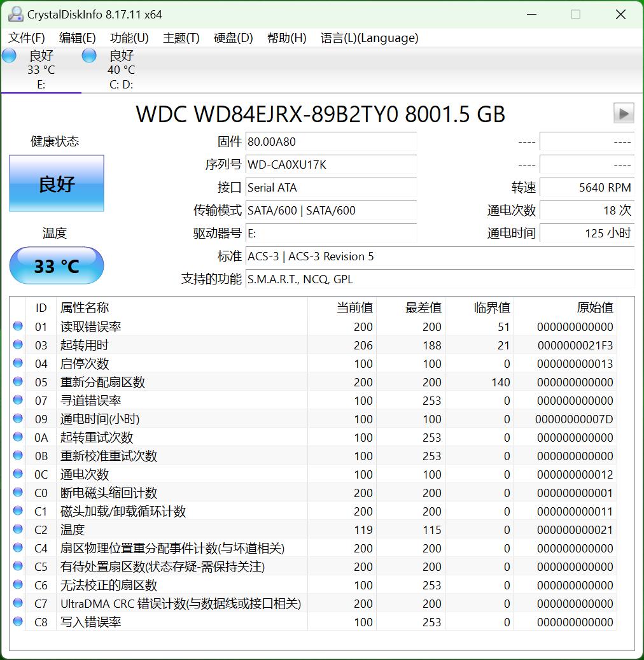Screen dimensions: 644x660
Task: Click the 33 °C temperature button
Action: point(56,265)
